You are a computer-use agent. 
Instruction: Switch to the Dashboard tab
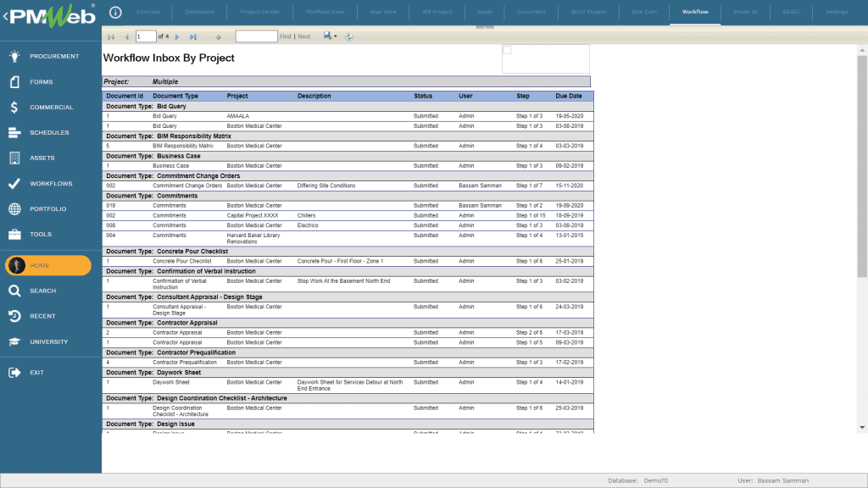tap(199, 12)
